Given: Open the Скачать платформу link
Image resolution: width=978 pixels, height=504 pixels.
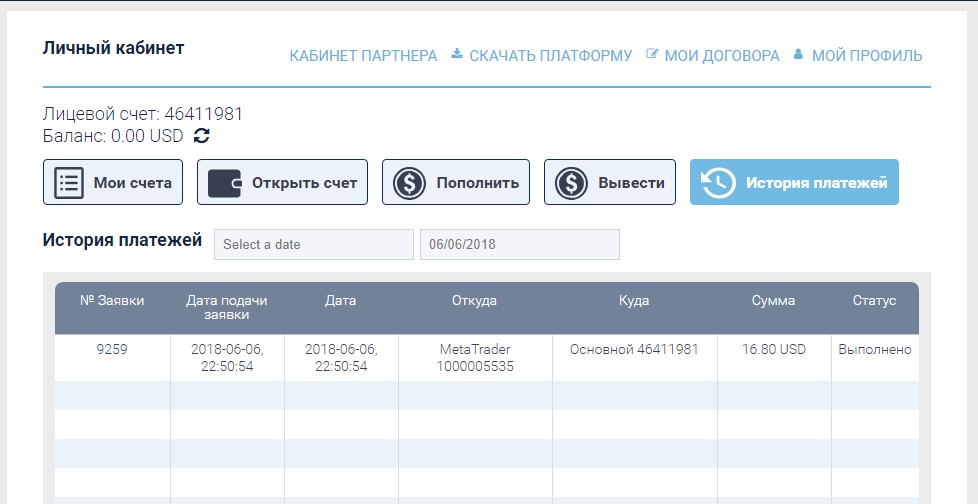Looking at the screenshot, I should [550, 56].
